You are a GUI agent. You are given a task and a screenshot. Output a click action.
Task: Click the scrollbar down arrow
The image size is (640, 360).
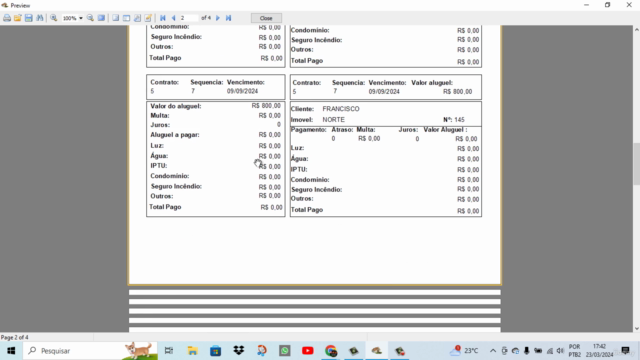pos(636,329)
